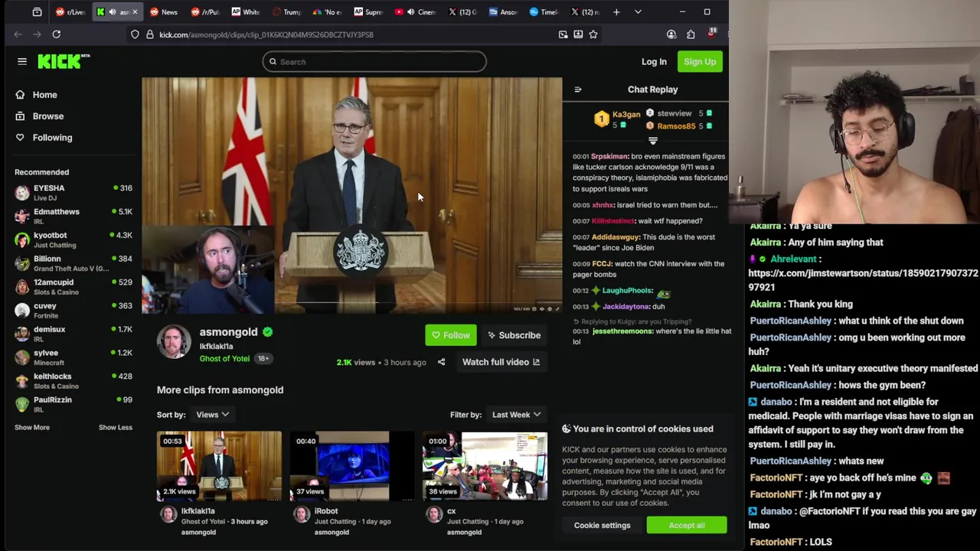Collapse recommended list with Show Less

coord(116,428)
